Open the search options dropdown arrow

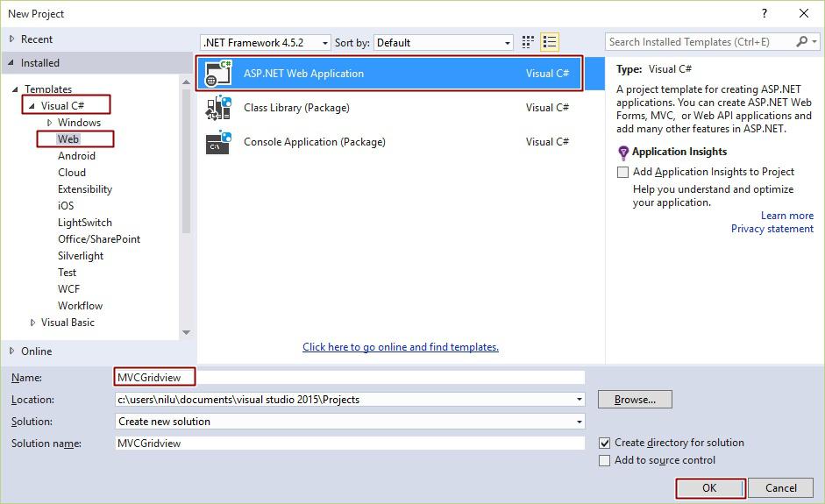[x=814, y=41]
